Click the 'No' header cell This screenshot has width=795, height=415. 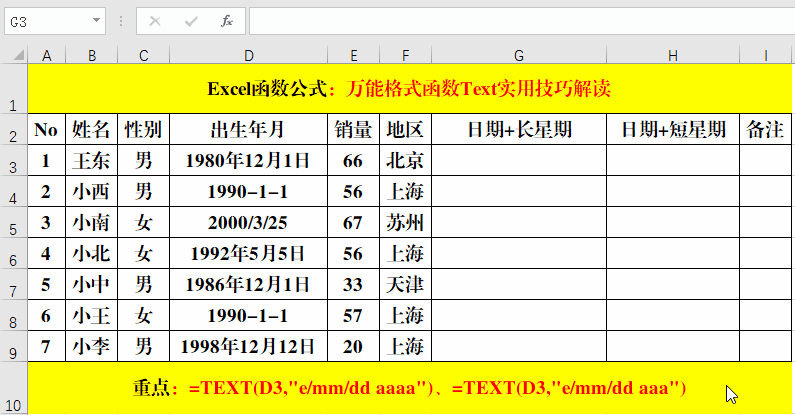tap(46, 129)
